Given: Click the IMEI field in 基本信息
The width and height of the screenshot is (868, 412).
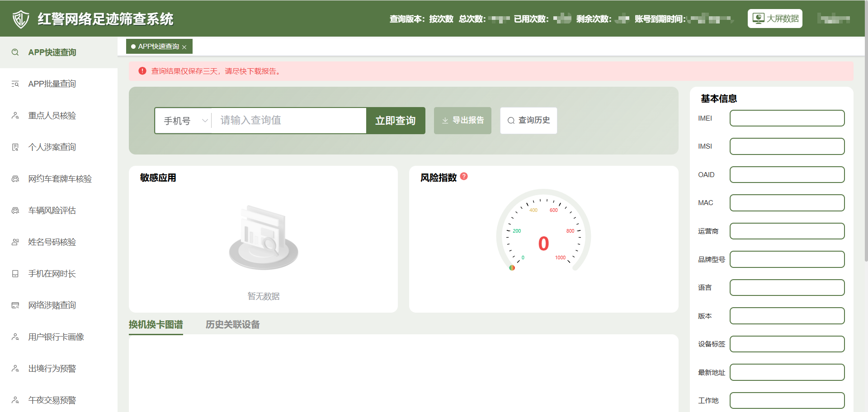Looking at the screenshot, I should (x=787, y=118).
